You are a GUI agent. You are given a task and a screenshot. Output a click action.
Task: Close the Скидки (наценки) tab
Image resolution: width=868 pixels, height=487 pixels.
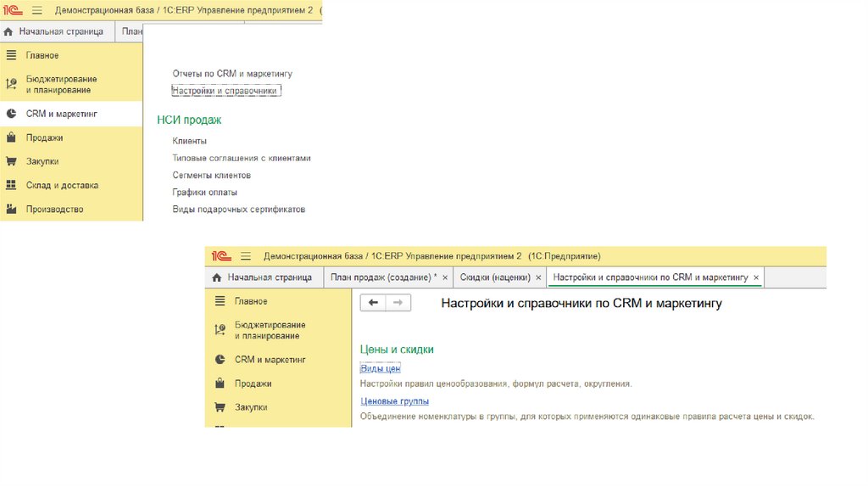(x=538, y=277)
